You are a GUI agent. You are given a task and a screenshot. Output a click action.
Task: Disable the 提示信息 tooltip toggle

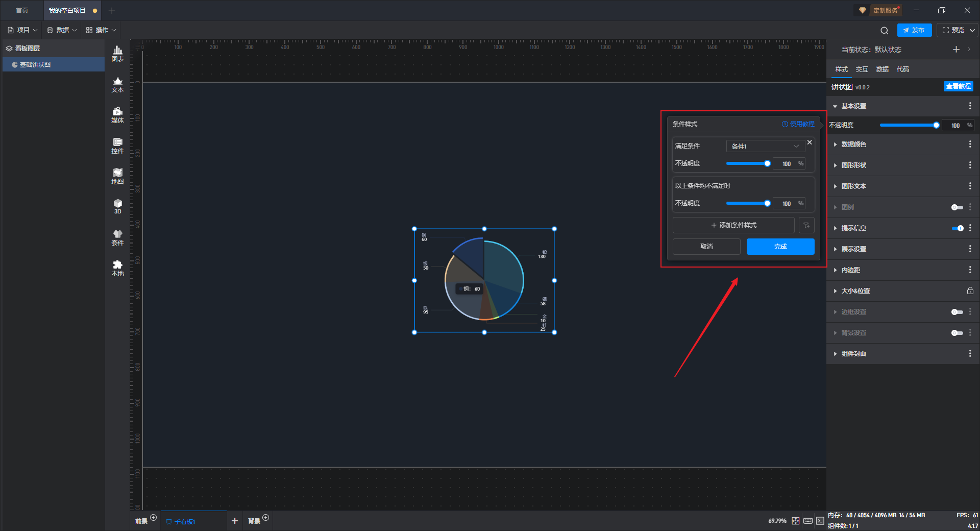957,228
